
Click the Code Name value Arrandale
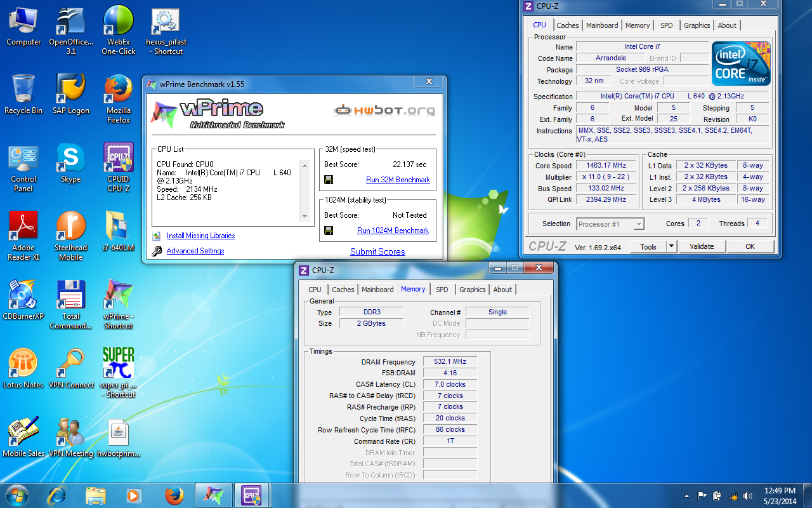click(611, 58)
